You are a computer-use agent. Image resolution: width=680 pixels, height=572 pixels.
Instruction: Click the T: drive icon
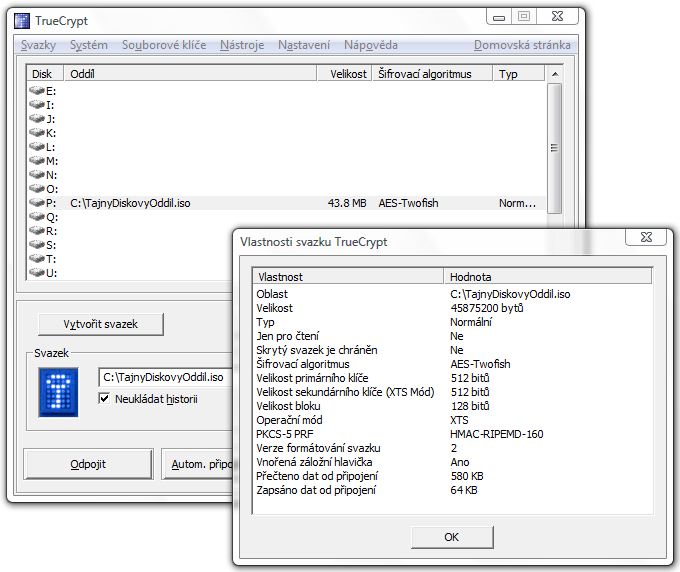[x=37, y=258]
